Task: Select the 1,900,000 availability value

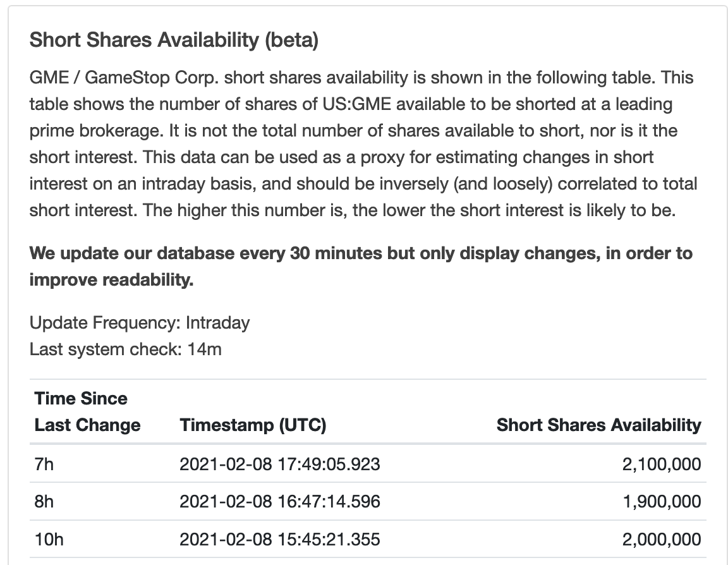Action: point(662,502)
